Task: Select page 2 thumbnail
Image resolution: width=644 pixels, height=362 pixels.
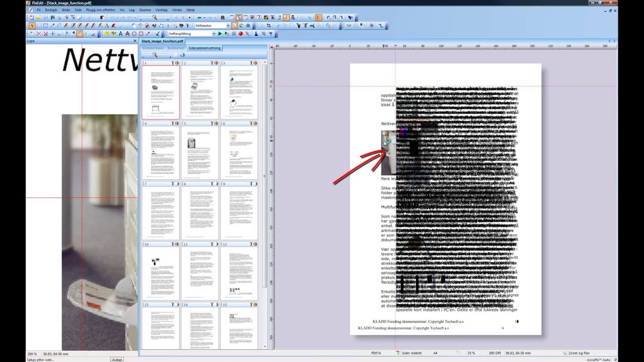Action: click(x=200, y=92)
